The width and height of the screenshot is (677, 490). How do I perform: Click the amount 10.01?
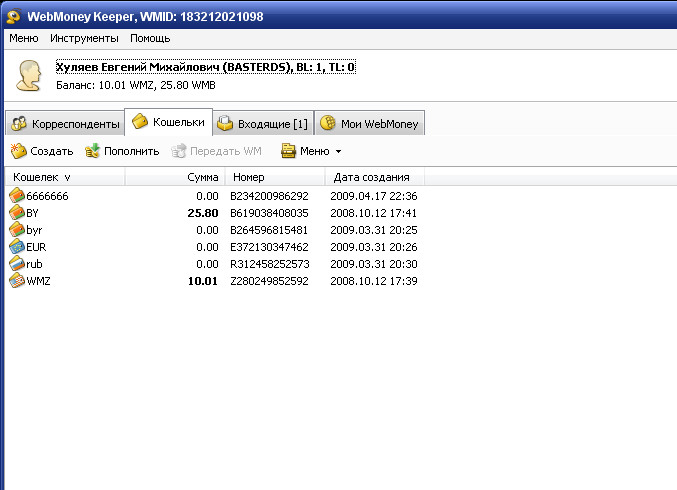[x=203, y=281]
